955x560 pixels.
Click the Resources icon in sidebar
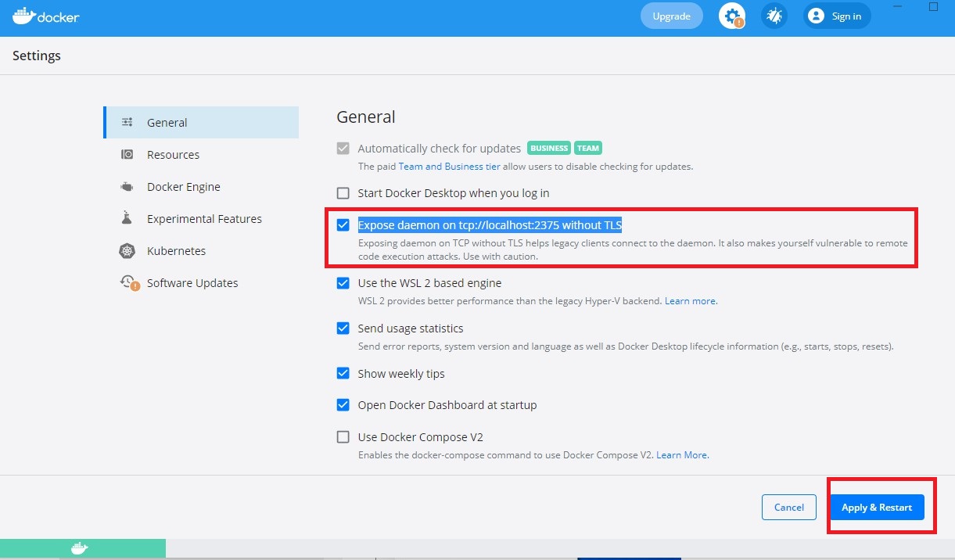pos(127,155)
